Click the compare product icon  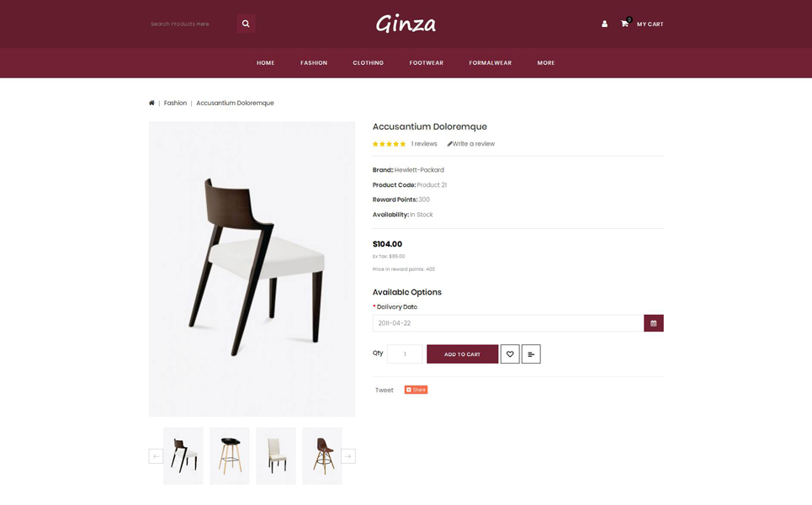(531, 354)
